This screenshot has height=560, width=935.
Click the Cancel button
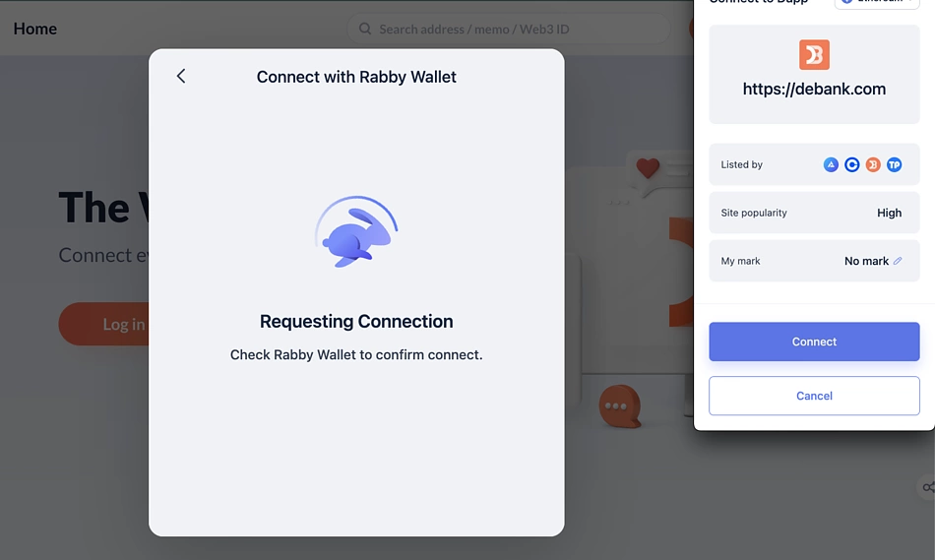click(x=814, y=396)
